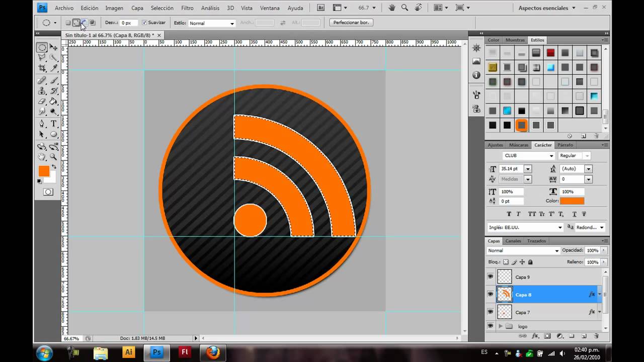Toggle lock transparent pixels
Screen dimensions: 644x362
[x=506, y=262]
